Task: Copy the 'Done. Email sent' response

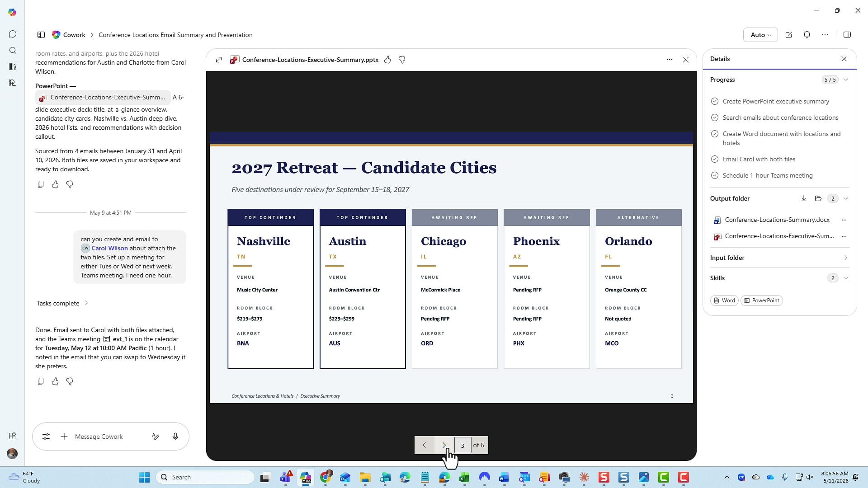Action: (41, 381)
